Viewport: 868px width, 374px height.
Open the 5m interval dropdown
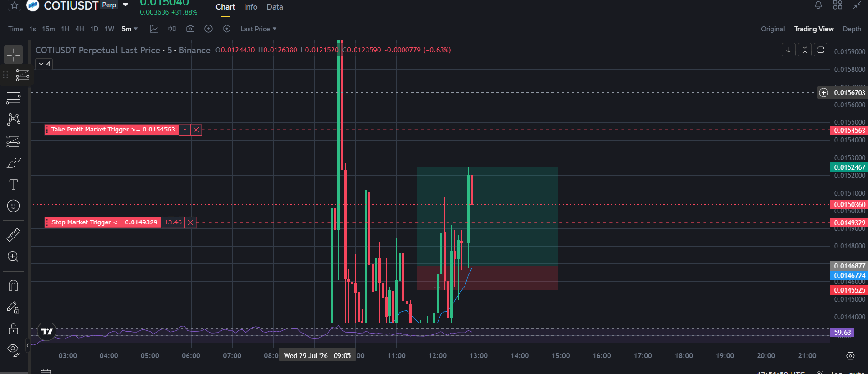[129, 29]
